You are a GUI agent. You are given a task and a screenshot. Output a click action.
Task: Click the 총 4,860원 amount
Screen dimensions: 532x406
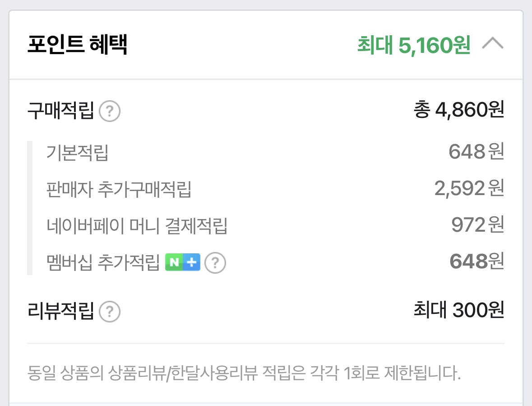click(x=458, y=110)
